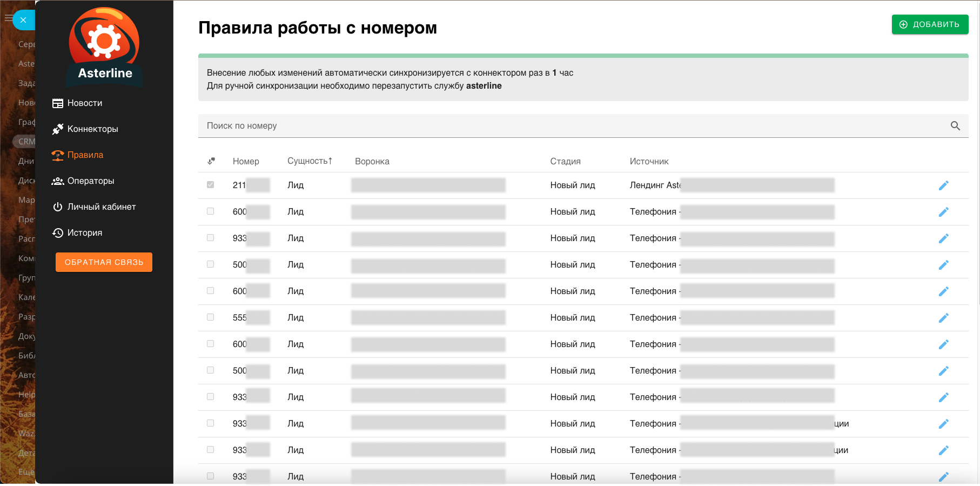
Task: Click number 211 in the table
Action: point(239,185)
